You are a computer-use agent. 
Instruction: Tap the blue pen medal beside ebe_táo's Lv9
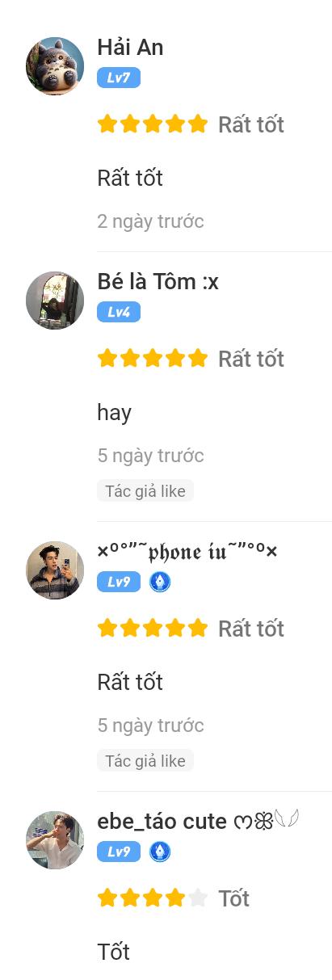pyautogui.click(x=160, y=852)
